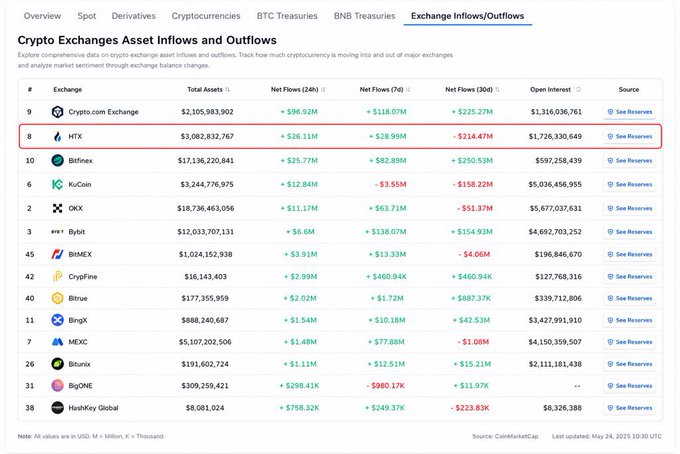The width and height of the screenshot is (680, 454).
Task: See Reserves for OKX
Action: coord(629,208)
